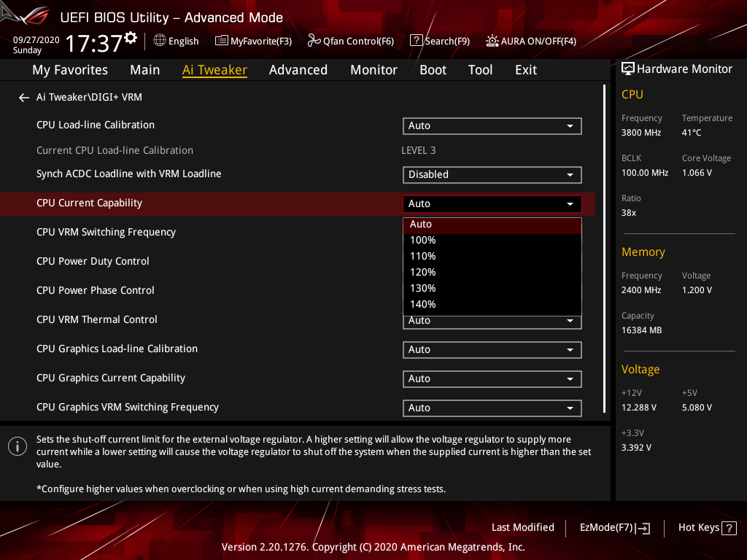This screenshot has height=560, width=747.
Task: Click the Ai Tweaker\DIGI+ VRM breadcrumb
Action: click(89, 97)
